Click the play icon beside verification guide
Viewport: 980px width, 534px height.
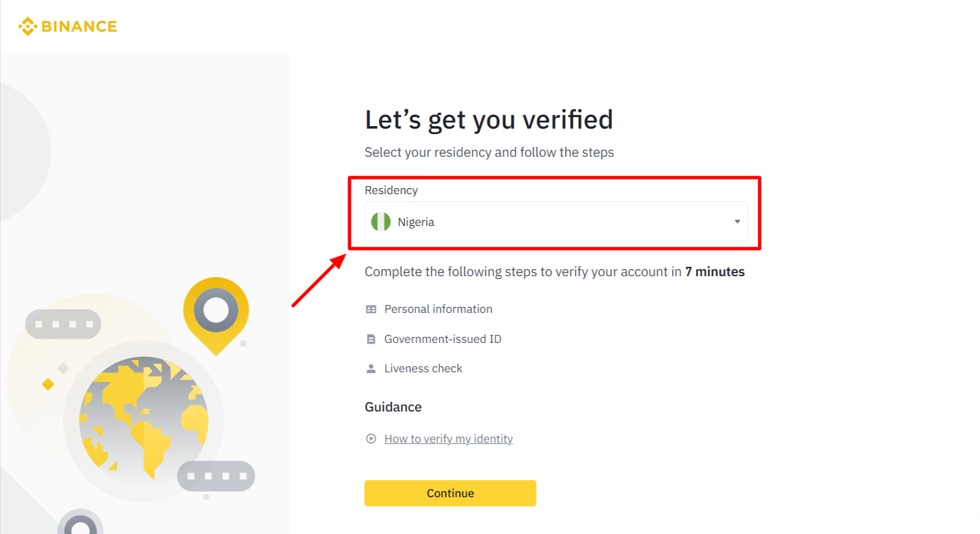pos(371,438)
